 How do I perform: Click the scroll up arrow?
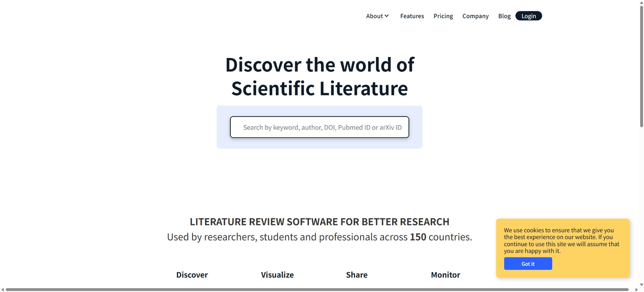[x=641, y=3]
